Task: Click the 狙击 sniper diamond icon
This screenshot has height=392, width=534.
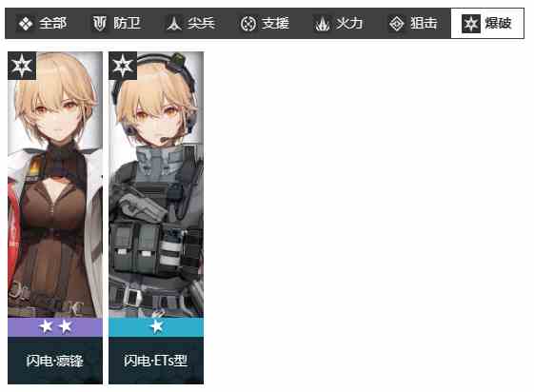Action: (396, 24)
